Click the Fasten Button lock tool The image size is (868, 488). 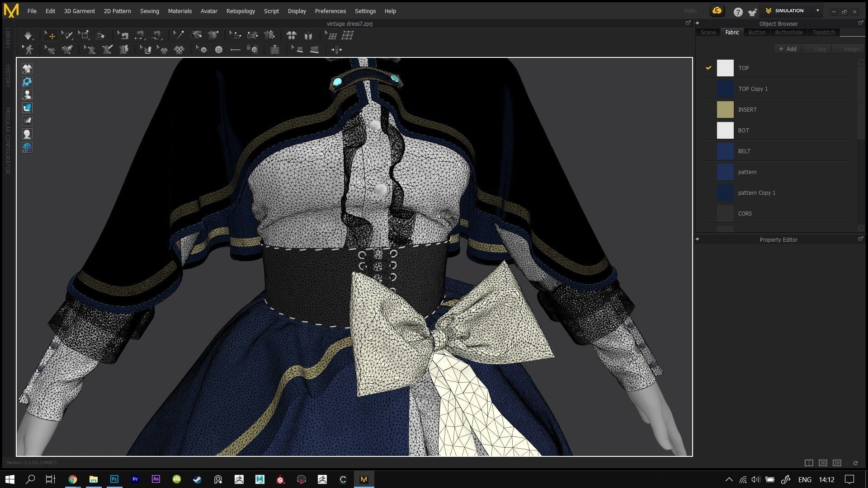[x=253, y=50]
